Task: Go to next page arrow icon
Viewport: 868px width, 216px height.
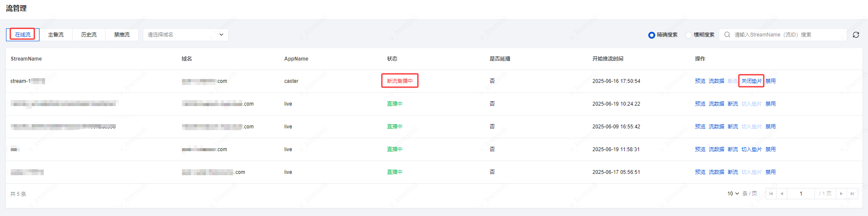Action: pyautogui.click(x=841, y=194)
